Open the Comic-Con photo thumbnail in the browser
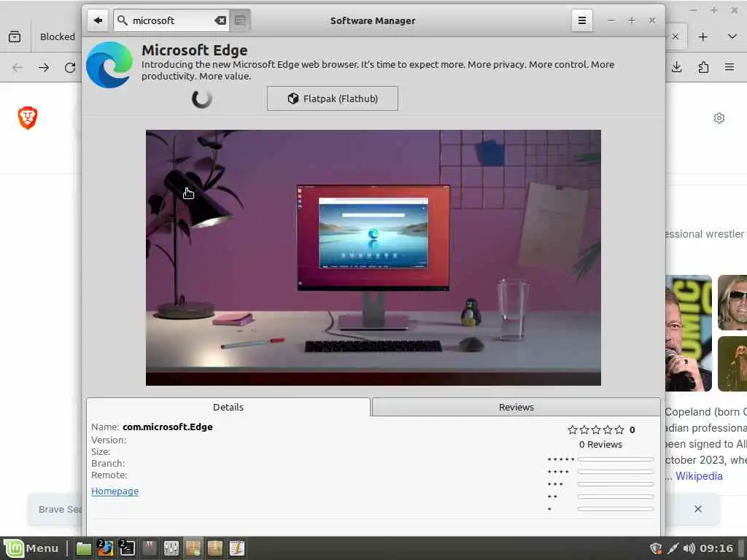 coord(689,332)
